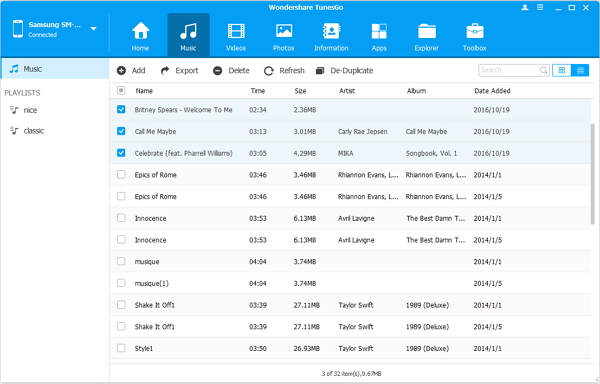This screenshot has height=384, width=600.
Task: Click the search magnifier icon
Action: (543, 70)
